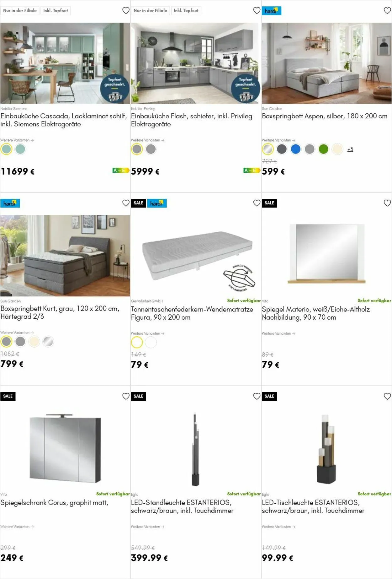Click the hardi brand badge on Boxspringbett Aspen
This screenshot has width=392, height=579.
(x=272, y=11)
